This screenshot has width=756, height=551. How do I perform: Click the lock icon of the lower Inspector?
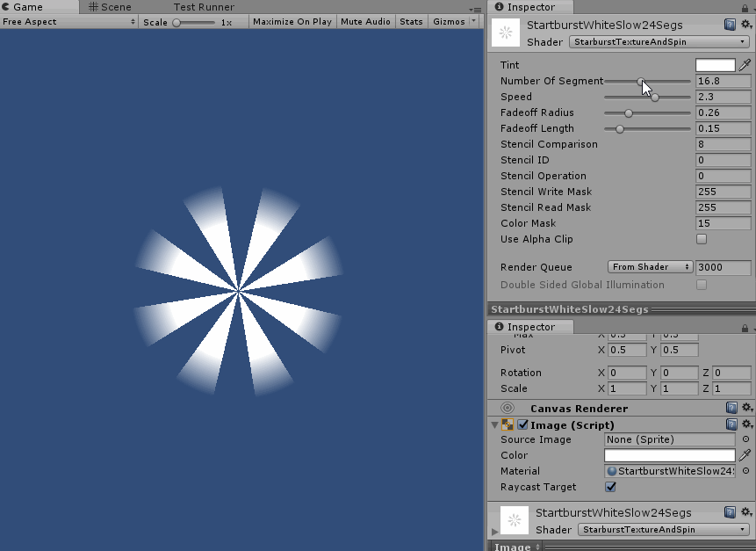(745, 328)
